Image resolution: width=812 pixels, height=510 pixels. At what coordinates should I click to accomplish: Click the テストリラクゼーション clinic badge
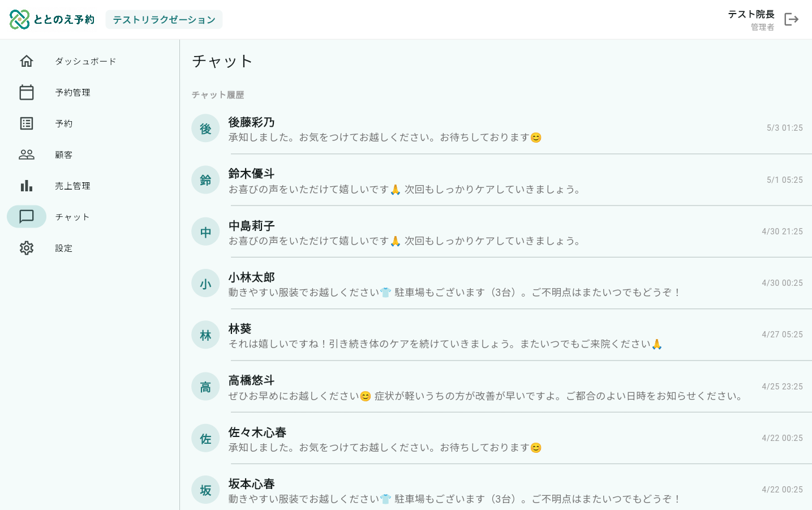coord(164,20)
